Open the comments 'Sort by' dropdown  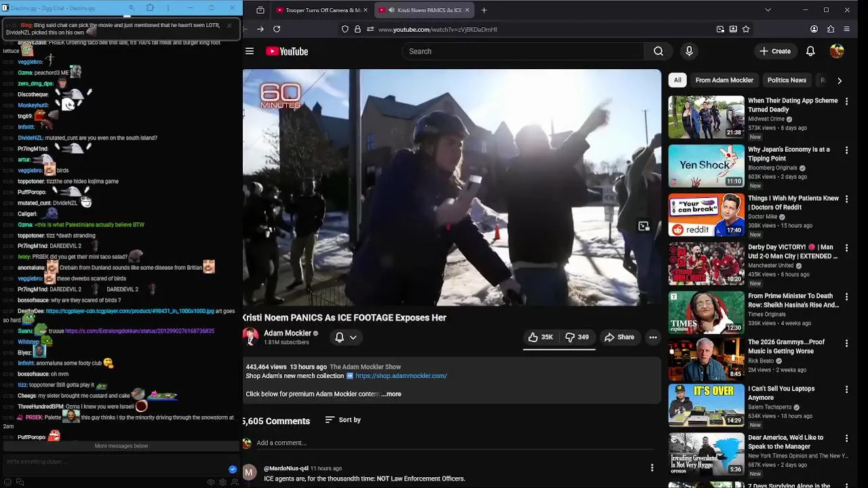pyautogui.click(x=343, y=420)
